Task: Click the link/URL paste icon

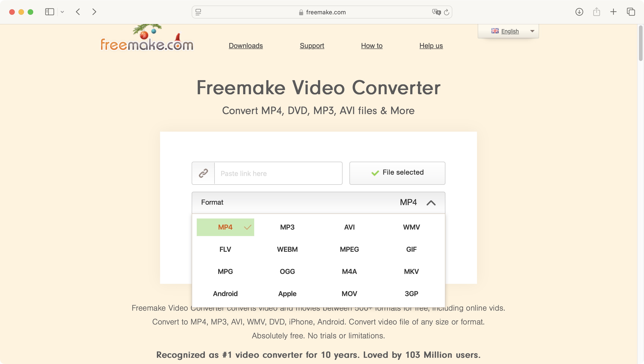Action: pyautogui.click(x=203, y=173)
